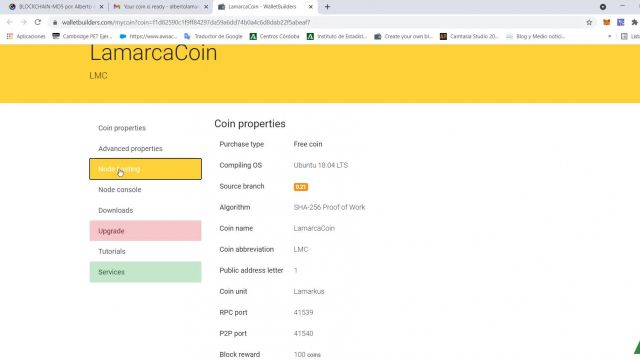Open the https://www.awsac bookmark
640x360 pixels.
click(148, 36)
